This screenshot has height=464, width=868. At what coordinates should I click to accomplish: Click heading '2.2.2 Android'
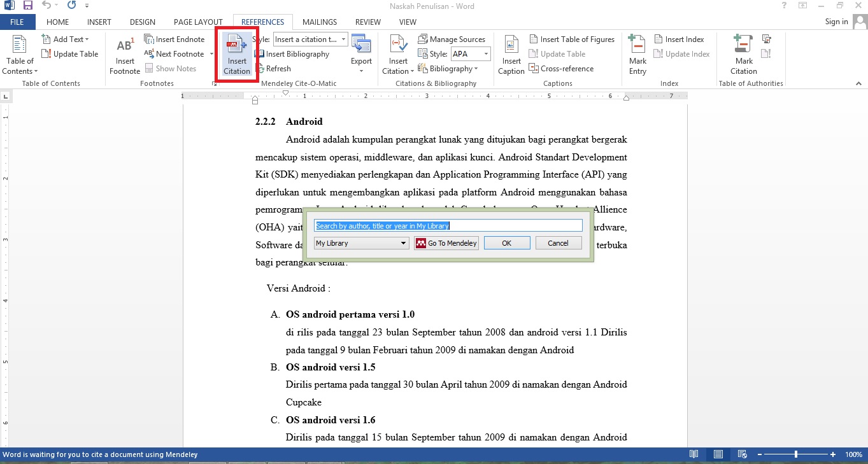point(289,122)
